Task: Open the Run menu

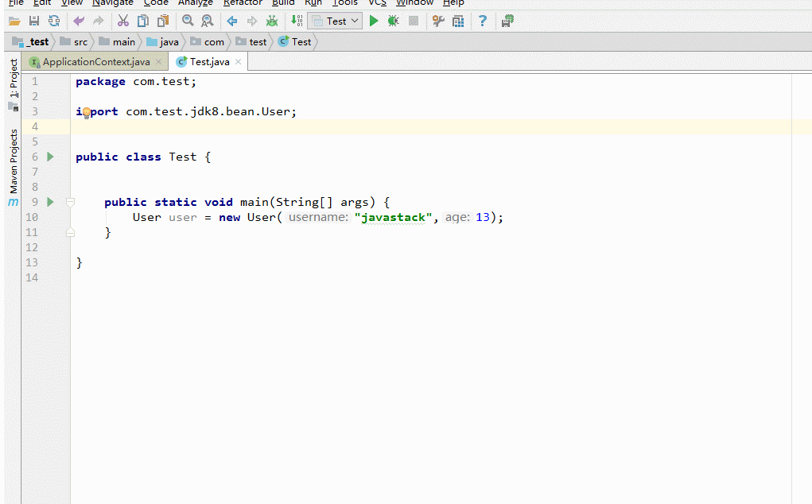Action: point(313,3)
